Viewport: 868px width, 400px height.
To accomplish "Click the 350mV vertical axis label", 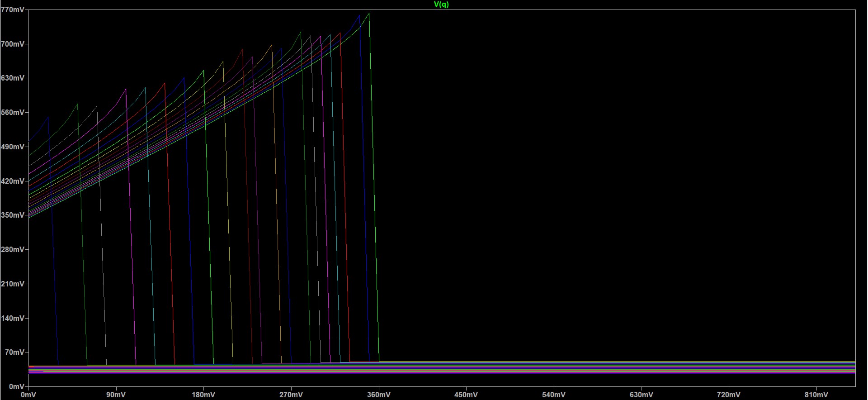I will pos(13,215).
